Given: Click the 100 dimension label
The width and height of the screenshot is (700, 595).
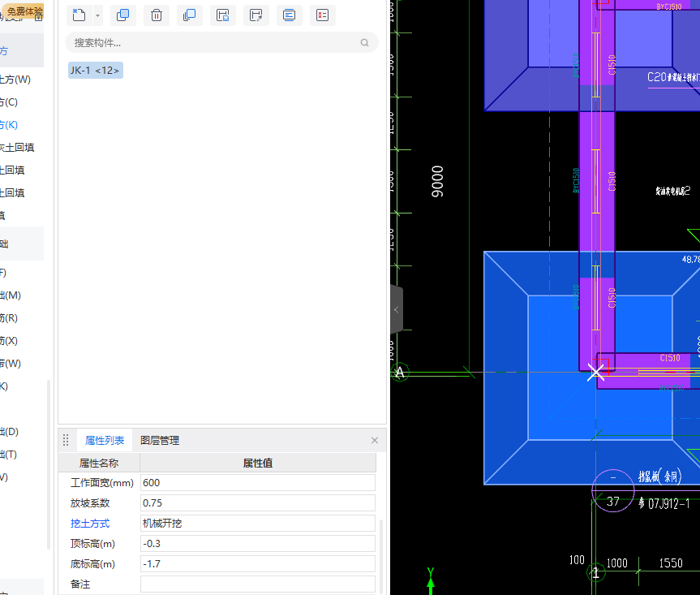Looking at the screenshot, I should [x=577, y=560].
